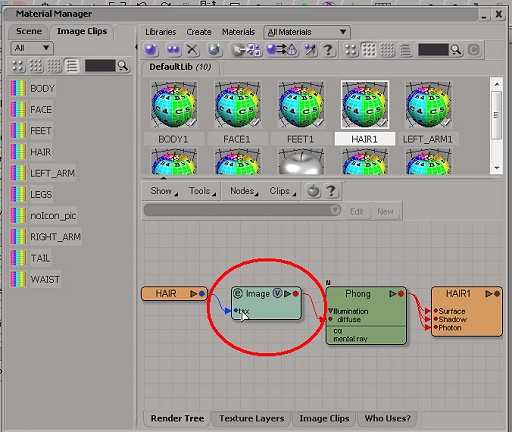The height and width of the screenshot is (432, 512).
Task: Switch left panel to list view icon
Action: tap(72, 66)
